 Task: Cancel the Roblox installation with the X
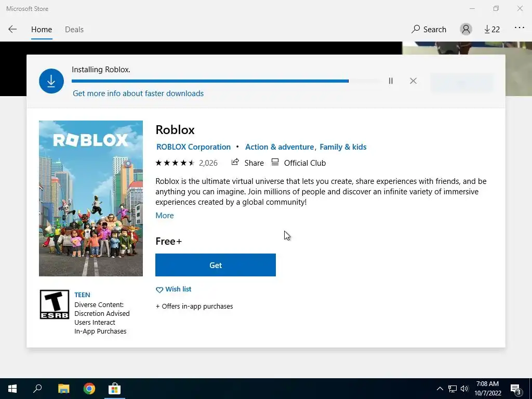click(x=413, y=81)
